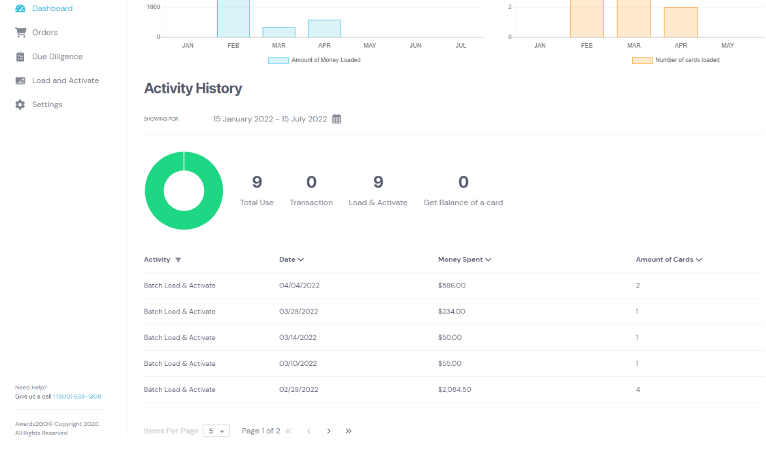This screenshot has height=460, width=766.
Task: Click the date cell 03/14/2022
Action: point(298,337)
